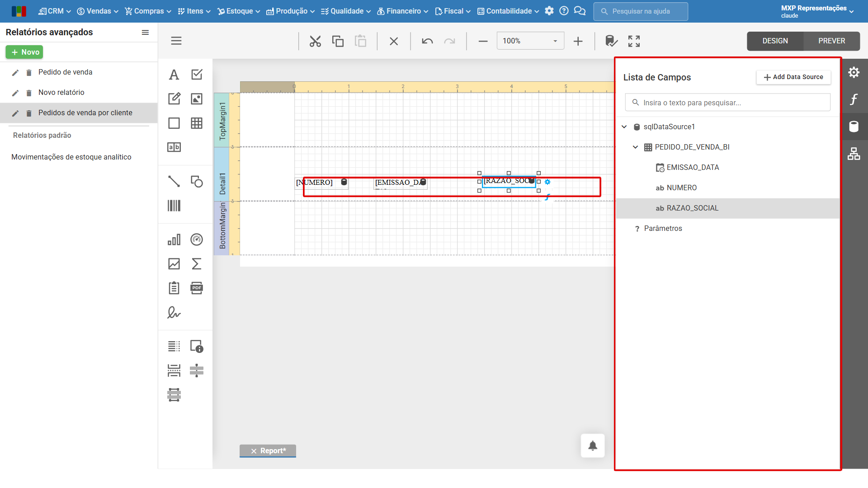868x488 pixels.
Task: Select the Picture Box tool
Action: [x=197, y=99]
